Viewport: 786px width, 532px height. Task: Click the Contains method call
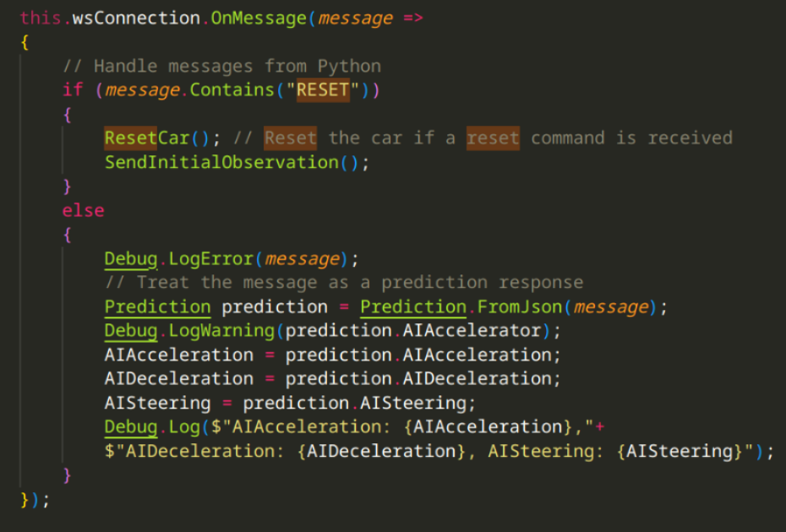(x=232, y=90)
